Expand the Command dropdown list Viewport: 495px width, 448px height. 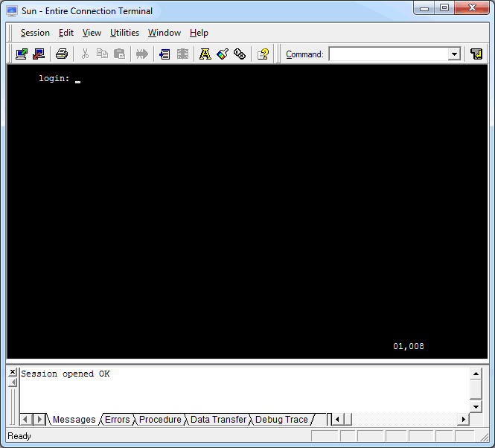pos(454,54)
